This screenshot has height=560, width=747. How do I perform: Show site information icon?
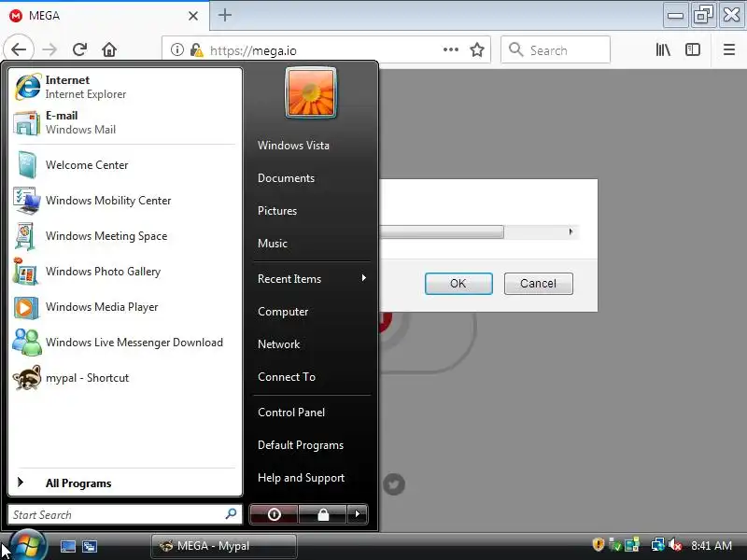(x=177, y=49)
